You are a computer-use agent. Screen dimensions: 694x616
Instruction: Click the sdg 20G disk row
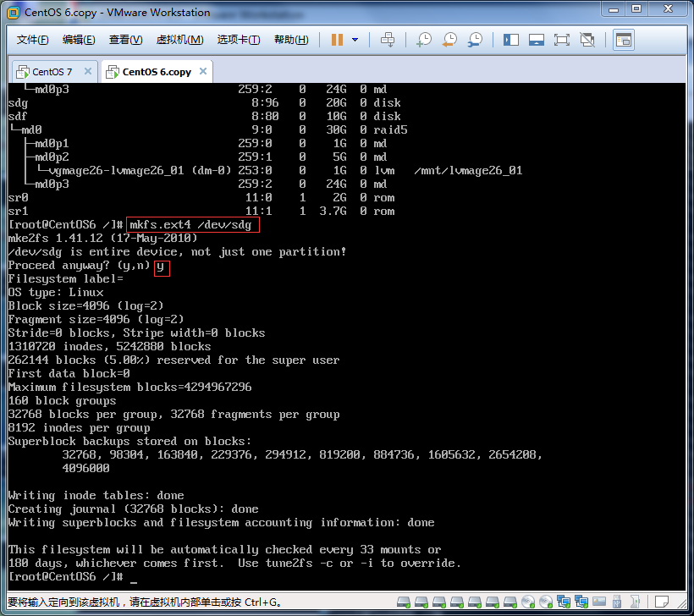point(205,102)
